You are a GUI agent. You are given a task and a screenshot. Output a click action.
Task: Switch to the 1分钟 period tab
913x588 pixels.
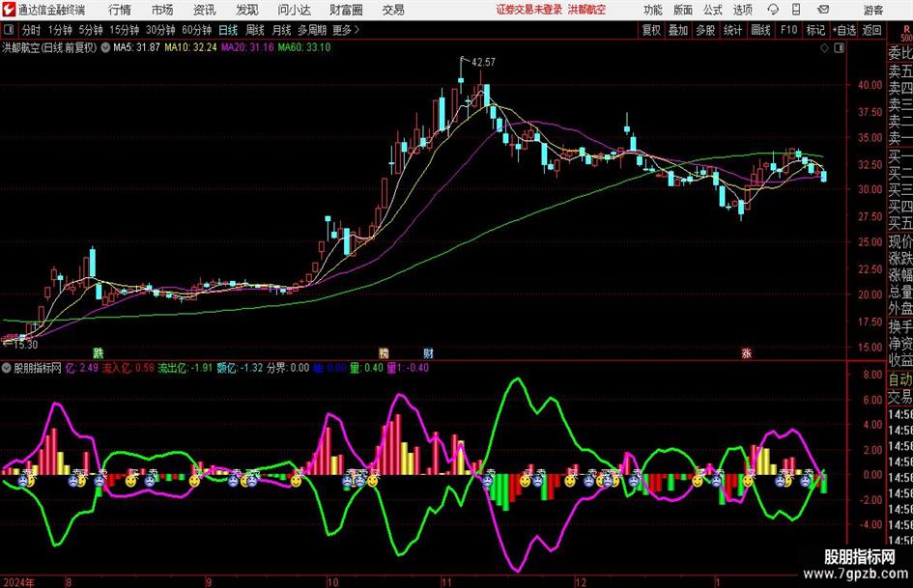[x=60, y=30]
